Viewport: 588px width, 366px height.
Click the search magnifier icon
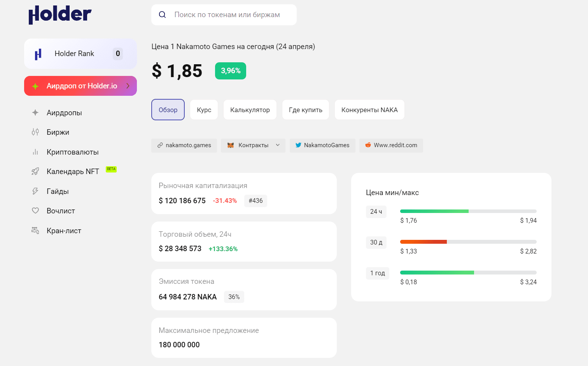[x=162, y=15]
